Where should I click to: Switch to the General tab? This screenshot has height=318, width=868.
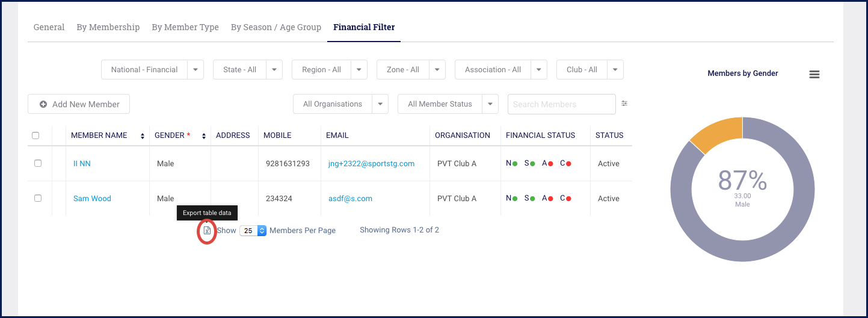tap(49, 27)
